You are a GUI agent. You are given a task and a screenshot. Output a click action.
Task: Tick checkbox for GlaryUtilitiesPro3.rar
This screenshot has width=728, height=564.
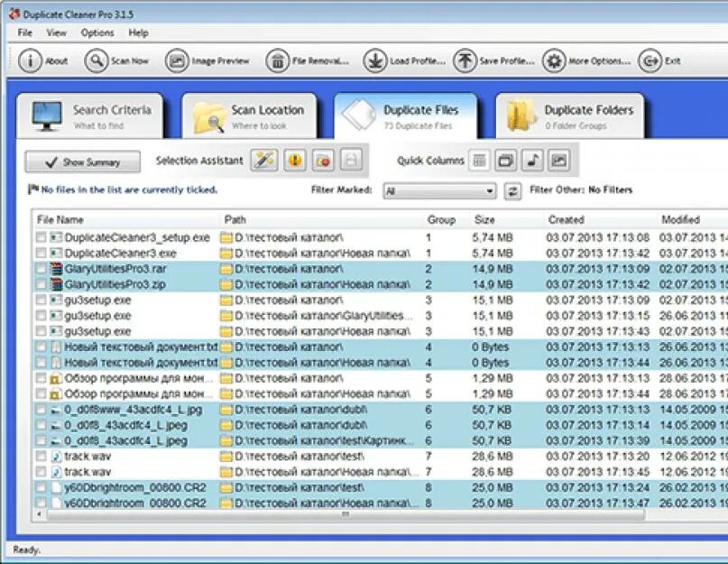(x=41, y=269)
